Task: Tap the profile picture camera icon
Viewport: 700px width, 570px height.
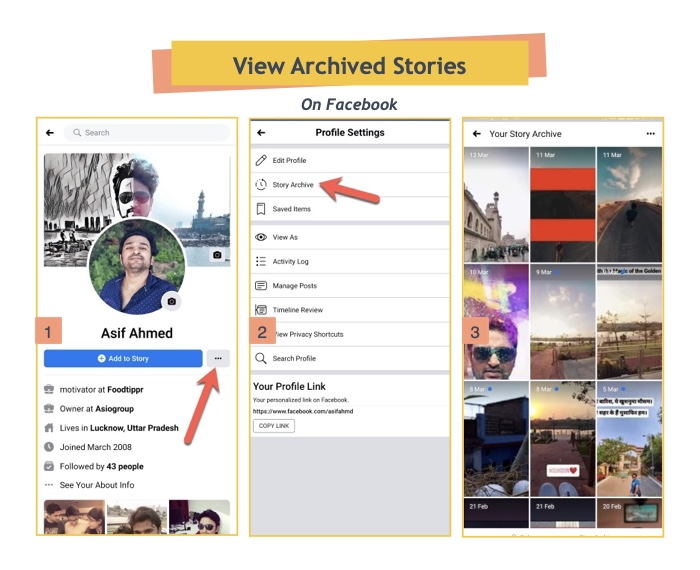Action: coord(171,302)
